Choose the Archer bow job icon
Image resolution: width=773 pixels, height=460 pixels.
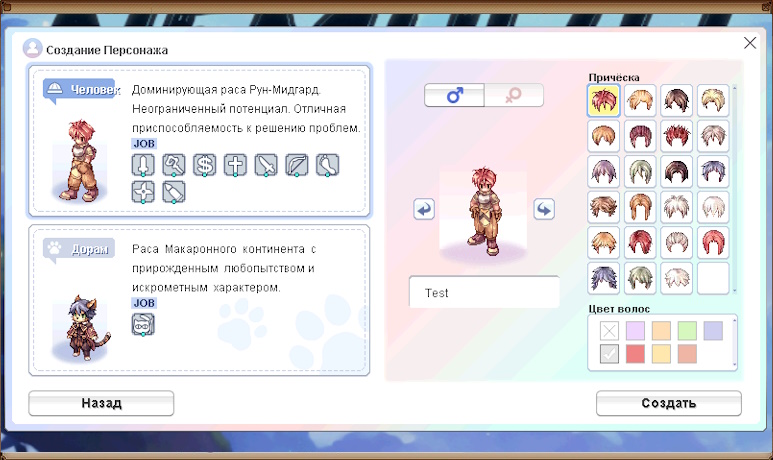pos(297,165)
